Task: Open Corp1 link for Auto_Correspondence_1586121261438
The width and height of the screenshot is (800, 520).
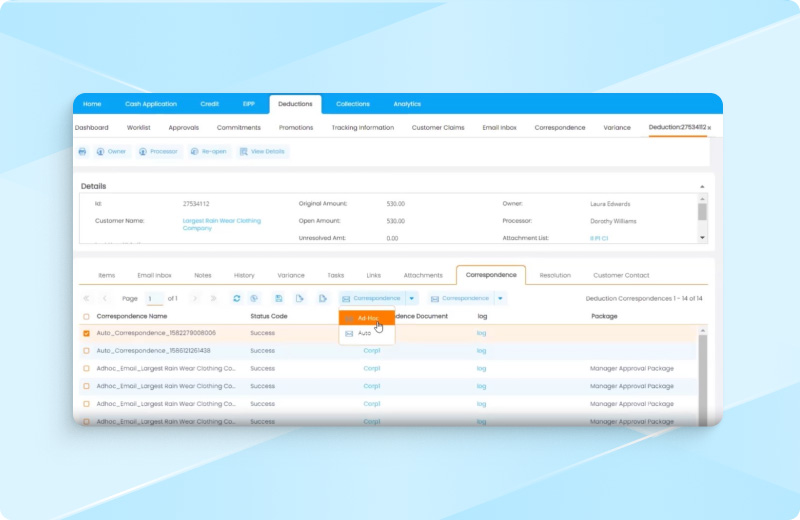Action: pyautogui.click(x=371, y=351)
